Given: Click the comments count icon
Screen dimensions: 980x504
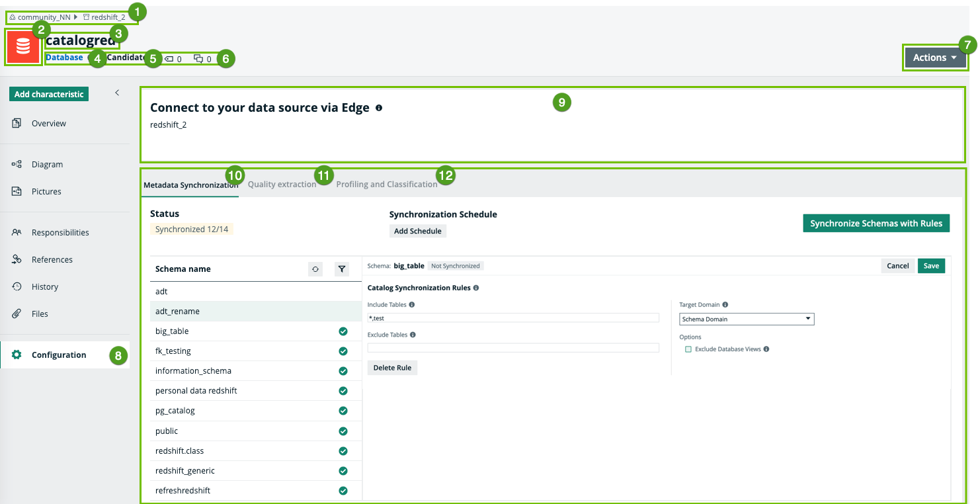Looking at the screenshot, I should (x=198, y=59).
